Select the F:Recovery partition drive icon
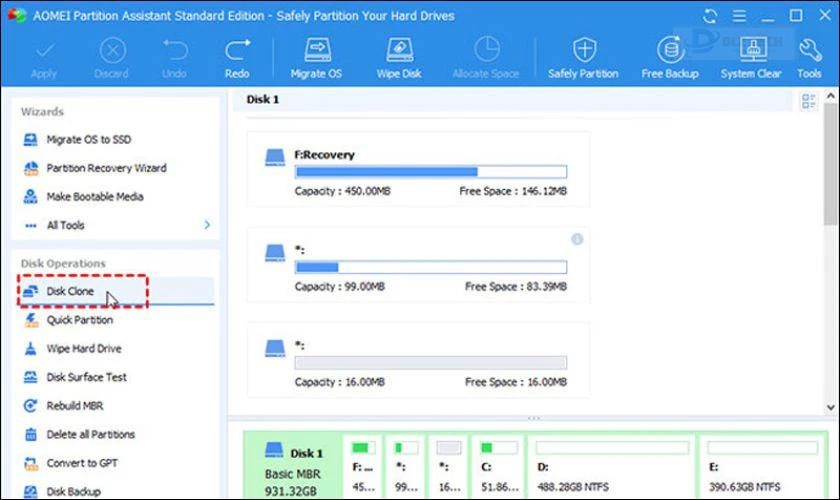The height and width of the screenshot is (500, 840). tap(275, 158)
